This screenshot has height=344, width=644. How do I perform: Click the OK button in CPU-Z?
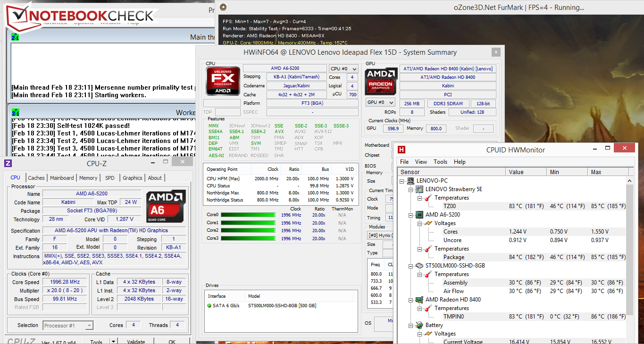172,342
